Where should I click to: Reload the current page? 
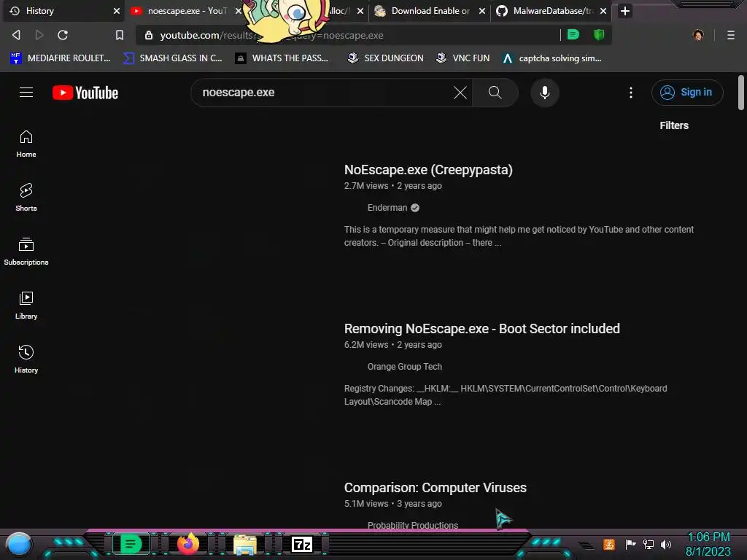pyautogui.click(x=63, y=35)
